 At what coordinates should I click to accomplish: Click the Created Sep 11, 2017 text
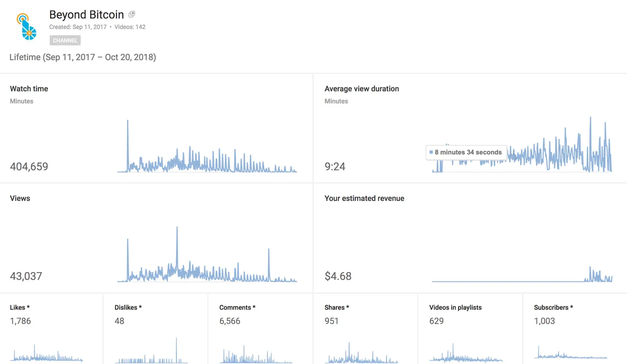(78, 27)
